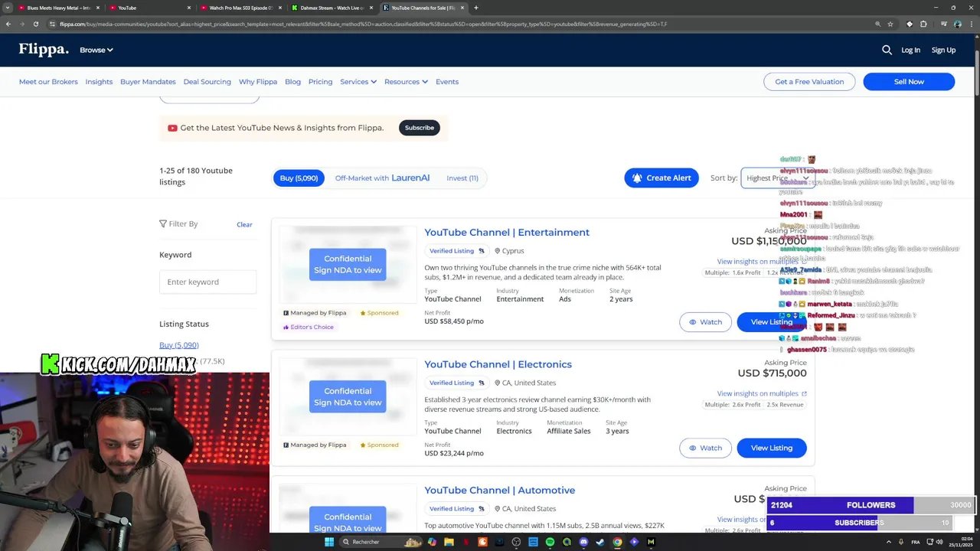Screen dimensions: 980x551
Task: Switch to Blues Meets Heavy Metal tab
Action: [x=57, y=8]
